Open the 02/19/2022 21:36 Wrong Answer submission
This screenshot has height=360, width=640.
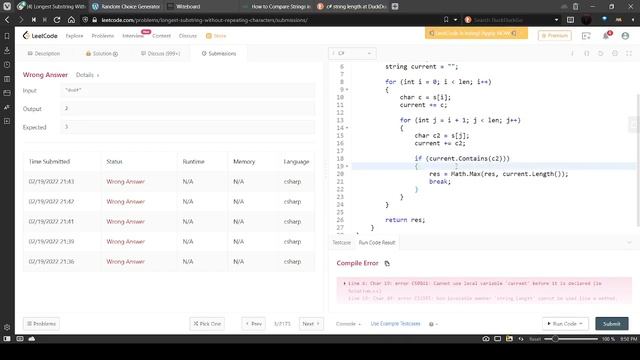click(x=125, y=262)
